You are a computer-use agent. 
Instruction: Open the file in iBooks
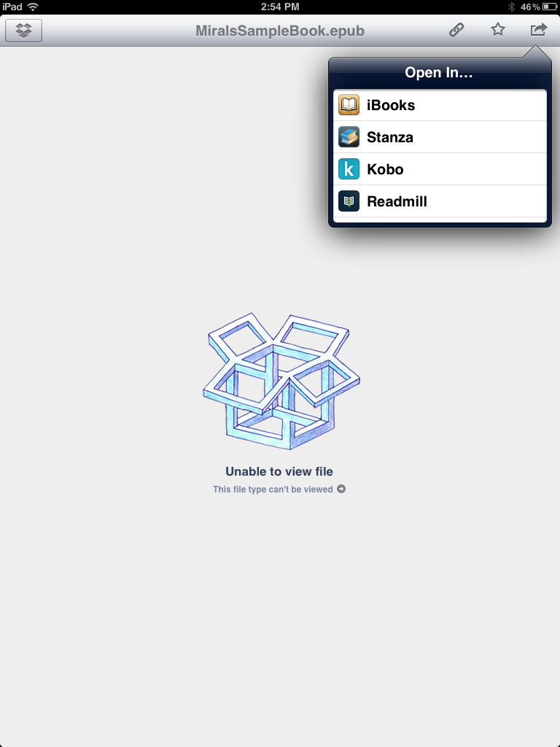[x=440, y=105]
